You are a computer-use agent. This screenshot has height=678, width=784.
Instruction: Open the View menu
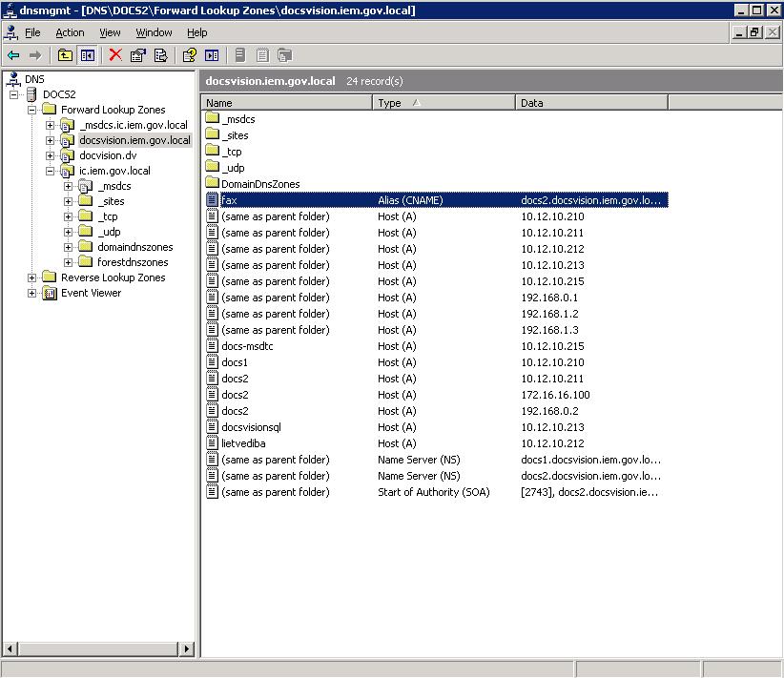[111, 32]
